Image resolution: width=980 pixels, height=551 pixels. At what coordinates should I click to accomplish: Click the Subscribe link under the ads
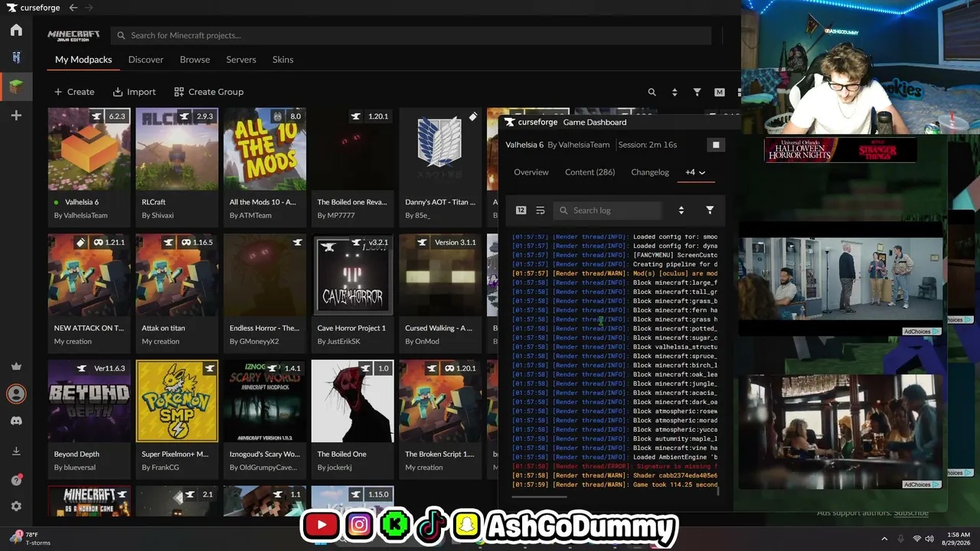pos(911,513)
